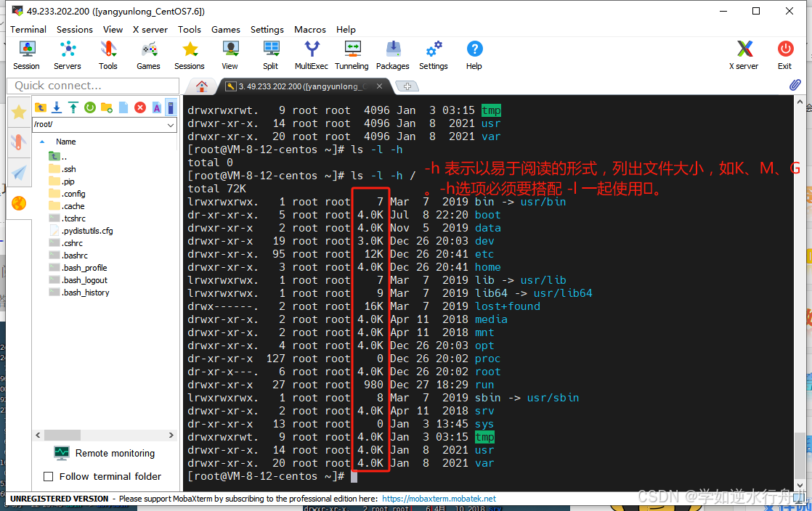
Task: Open the Sessions menu in menu bar
Action: [75, 30]
